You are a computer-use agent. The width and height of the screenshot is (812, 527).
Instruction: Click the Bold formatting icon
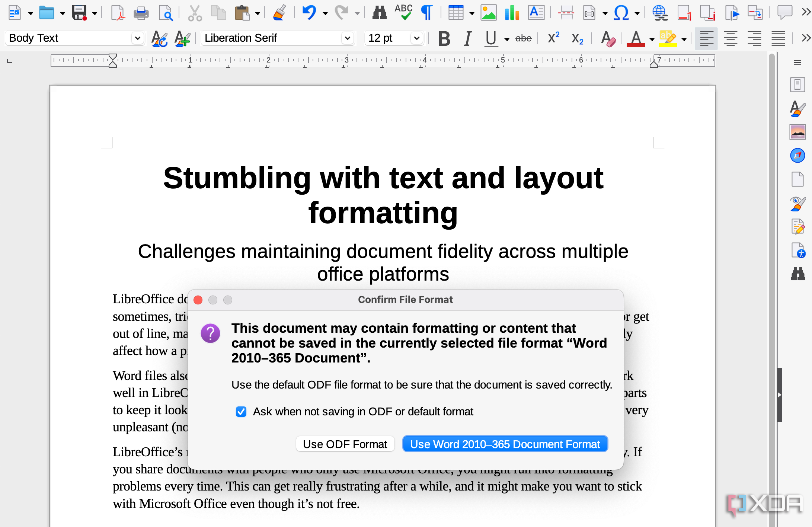pyautogui.click(x=444, y=38)
